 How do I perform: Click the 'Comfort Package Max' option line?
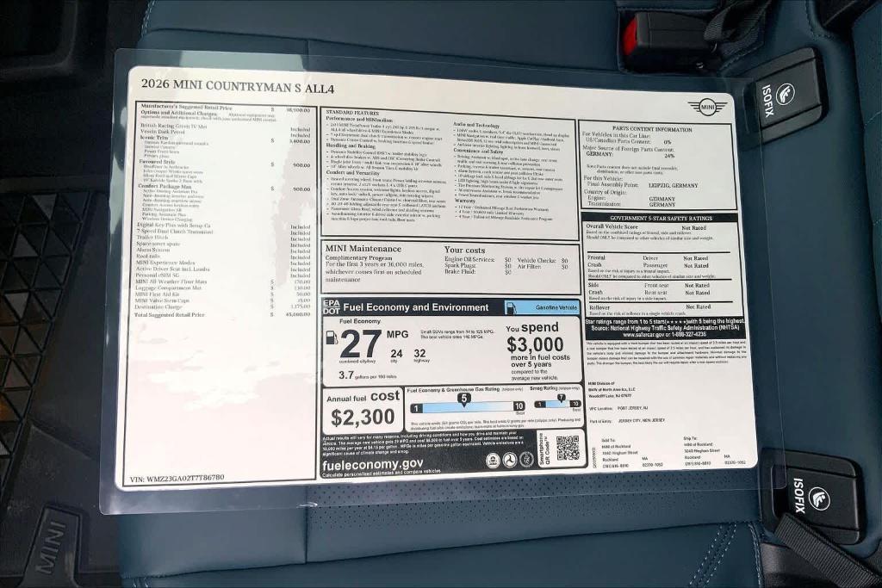(x=165, y=186)
